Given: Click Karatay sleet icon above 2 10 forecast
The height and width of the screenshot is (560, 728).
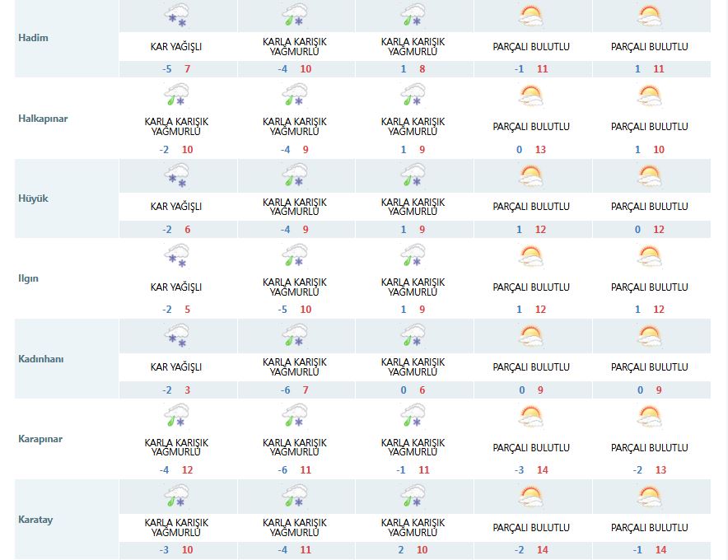Looking at the screenshot, I should (413, 496).
